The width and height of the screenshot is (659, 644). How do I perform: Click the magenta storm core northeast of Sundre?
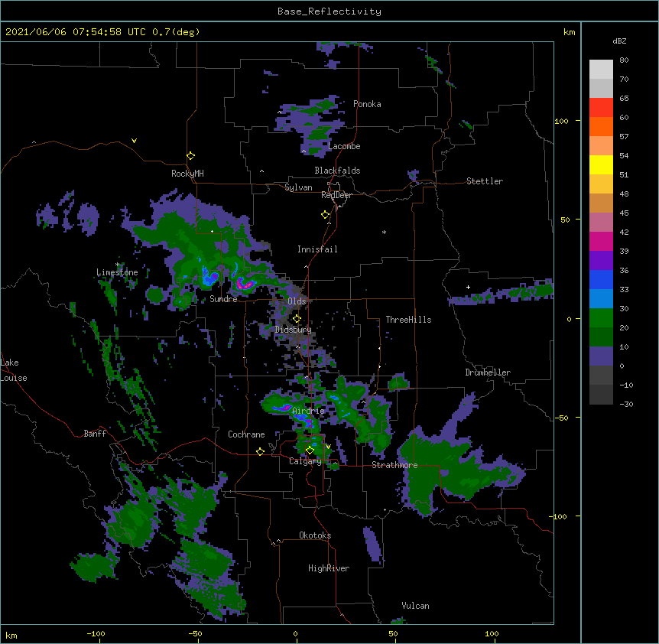click(244, 285)
